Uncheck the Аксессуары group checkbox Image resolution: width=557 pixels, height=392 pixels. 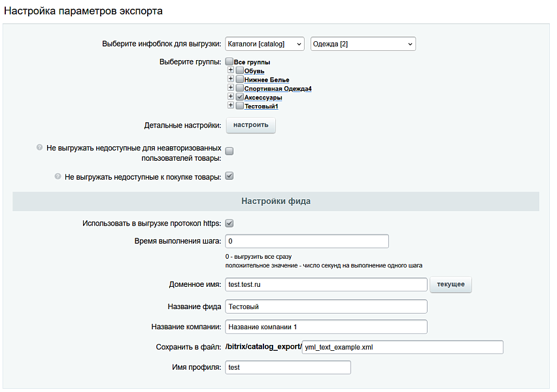[239, 97]
